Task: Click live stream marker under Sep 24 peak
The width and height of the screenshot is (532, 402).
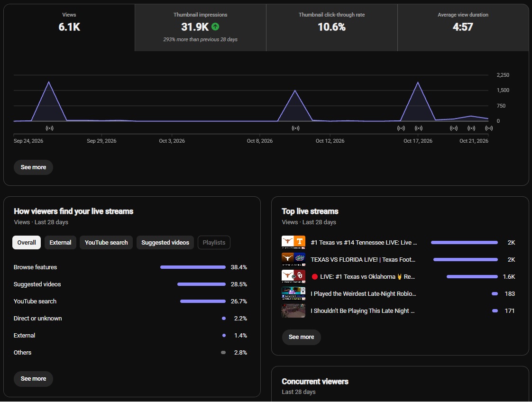Action: coord(49,128)
